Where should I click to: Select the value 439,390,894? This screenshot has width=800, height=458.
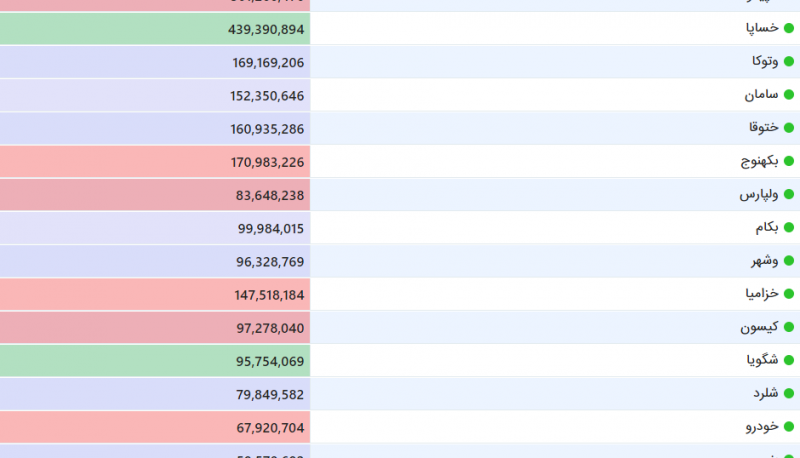266,30
